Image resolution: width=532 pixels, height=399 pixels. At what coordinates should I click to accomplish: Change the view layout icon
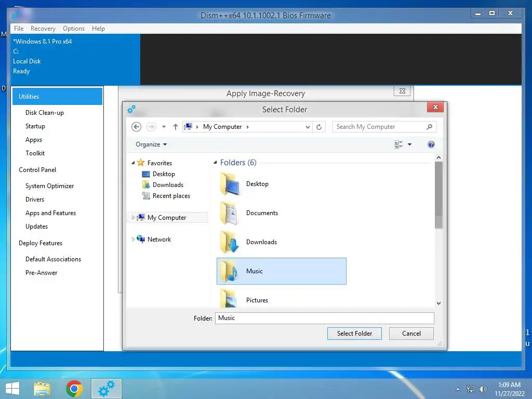[x=398, y=144]
